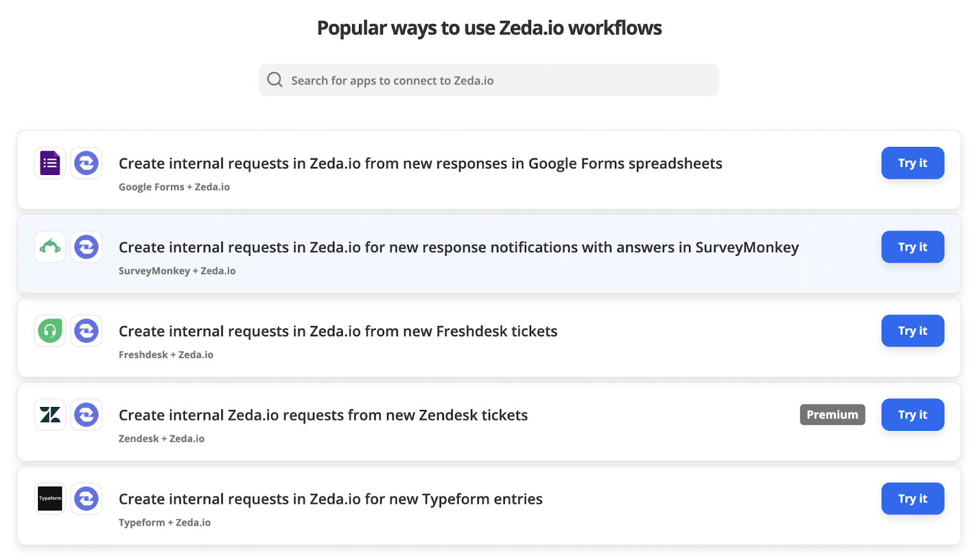This screenshot has height=560, width=980.
Task: Click the search magnifier icon
Action: click(275, 80)
